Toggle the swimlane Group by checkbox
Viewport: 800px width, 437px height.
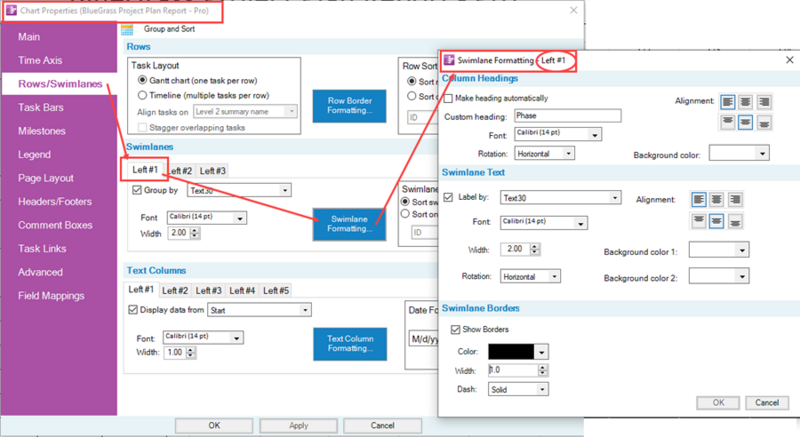[x=137, y=190]
